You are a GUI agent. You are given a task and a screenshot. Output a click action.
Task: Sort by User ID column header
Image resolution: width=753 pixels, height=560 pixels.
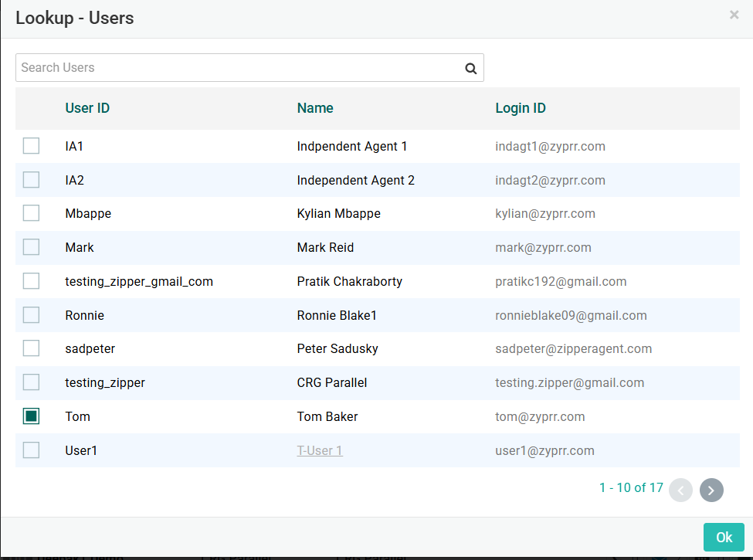87,108
